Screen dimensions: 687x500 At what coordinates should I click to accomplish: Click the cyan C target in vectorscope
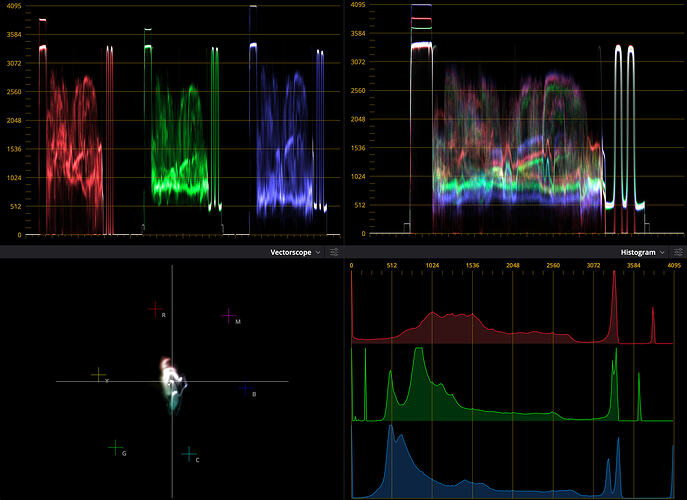click(x=189, y=454)
